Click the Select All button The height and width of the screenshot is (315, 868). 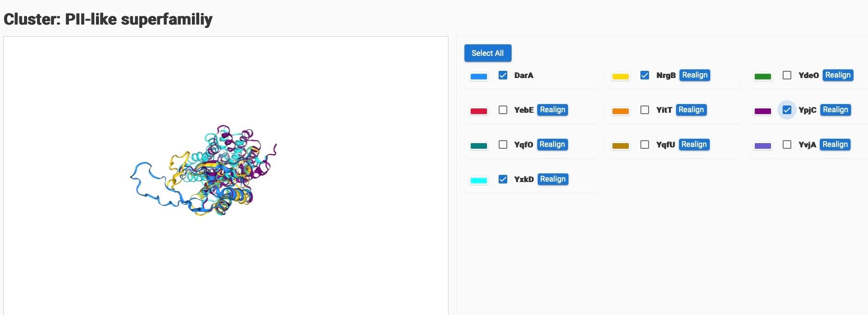[x=488, y=53]
